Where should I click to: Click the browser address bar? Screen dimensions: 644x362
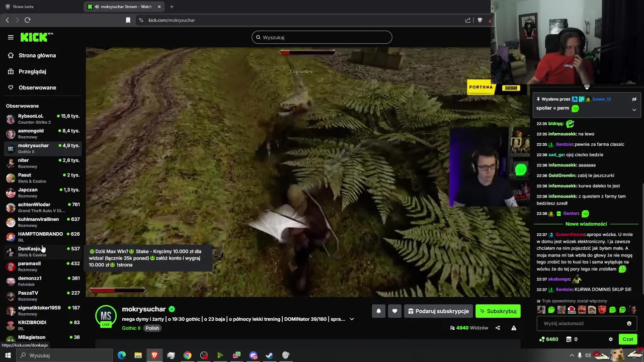point(302,20)
